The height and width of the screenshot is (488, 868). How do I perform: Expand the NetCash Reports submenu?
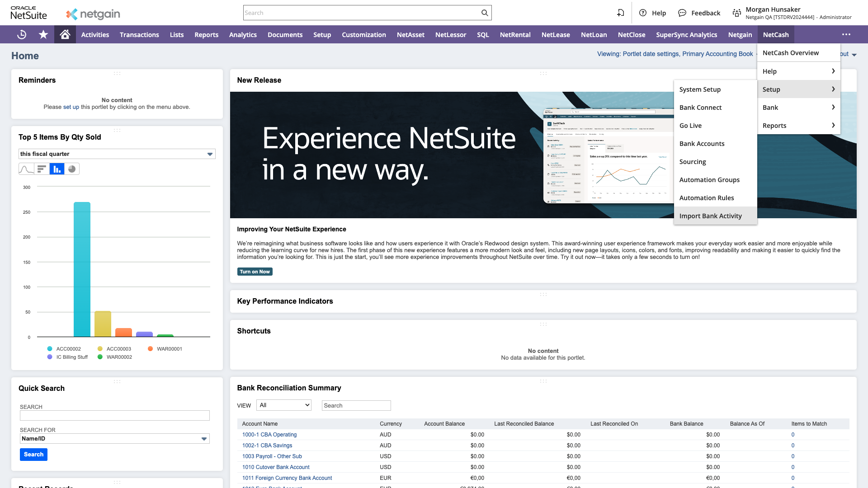799,126
